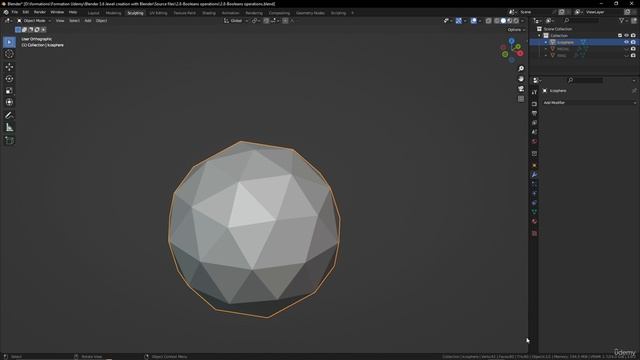
Task: Select the Move tool
Action: pos(9,67)
